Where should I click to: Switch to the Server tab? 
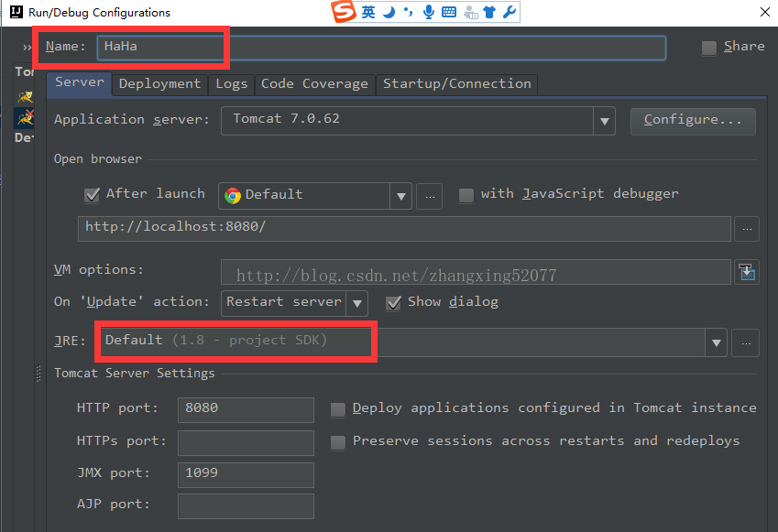[80, 82]
